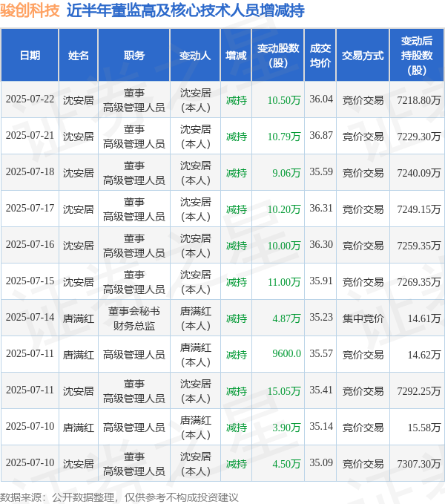Click the holdings value 7229.30万
Screen dimensions: 445x504
pyautogui.click(x=419, y=137)
